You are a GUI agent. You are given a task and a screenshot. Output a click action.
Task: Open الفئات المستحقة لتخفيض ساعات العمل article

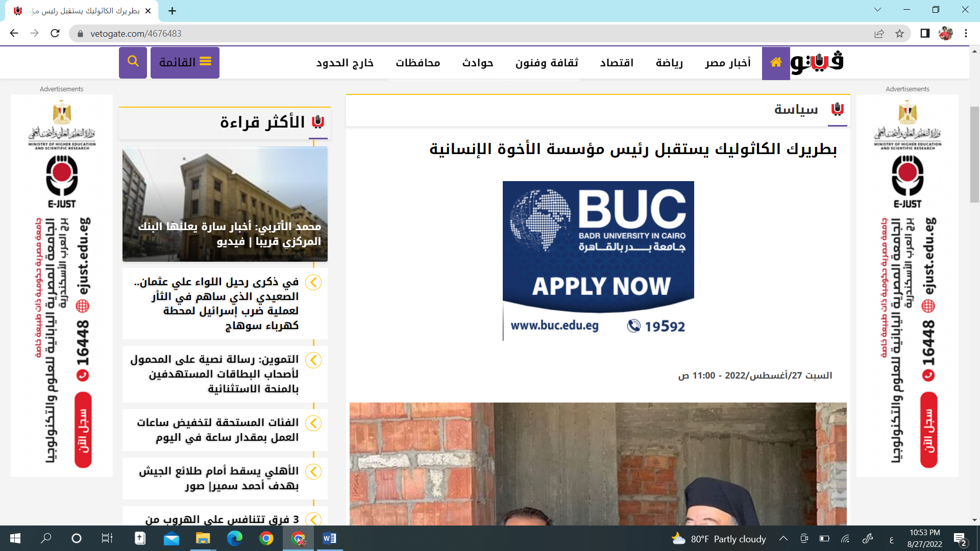218,430
